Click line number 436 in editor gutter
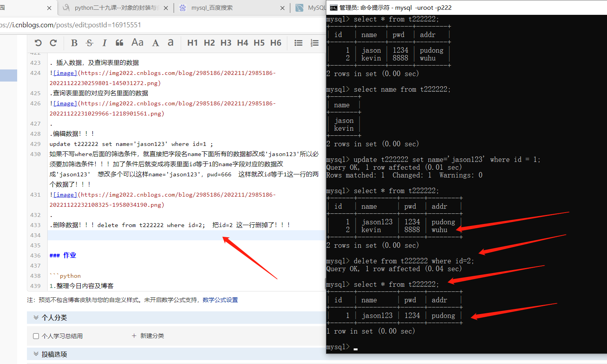Screen dimensions: 607x364 click(x=36, y=256)
